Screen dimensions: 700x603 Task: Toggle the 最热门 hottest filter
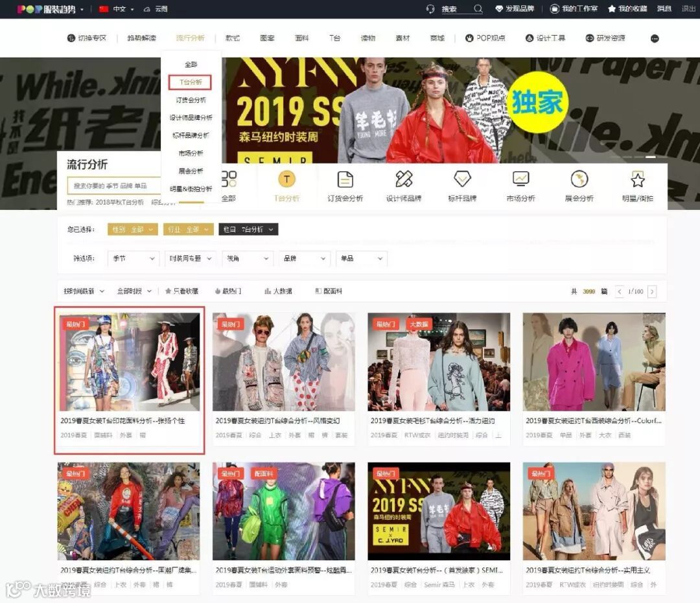[x=227, y=291]
